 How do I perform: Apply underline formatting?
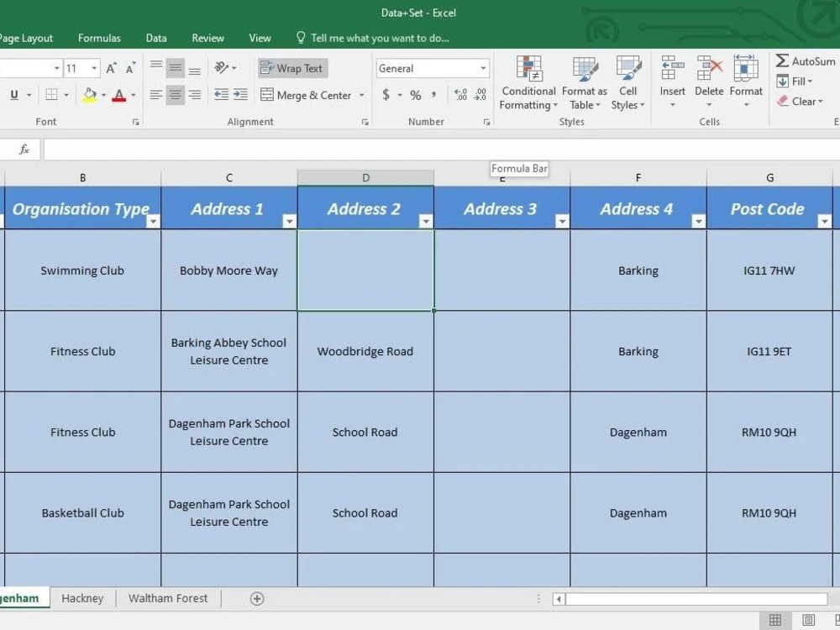(14, 95)
